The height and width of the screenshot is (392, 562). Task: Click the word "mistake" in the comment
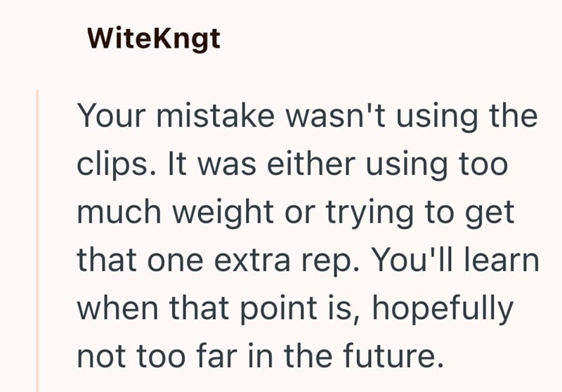210,115
